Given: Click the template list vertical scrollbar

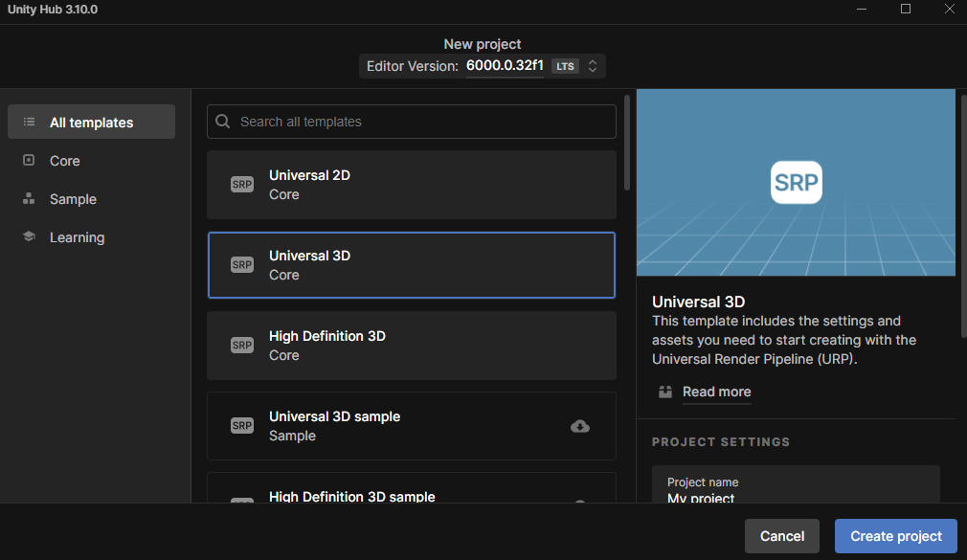Looking at the screenshot, I should point(626,143).
